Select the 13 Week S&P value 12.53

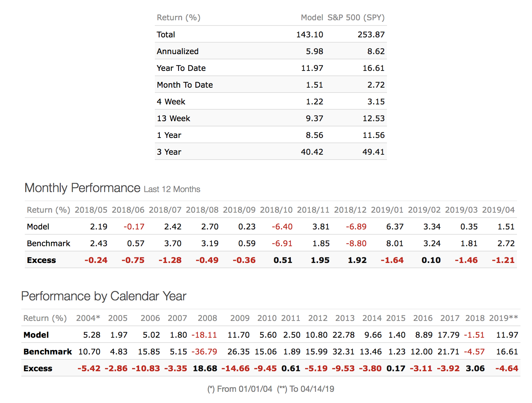tap(373, 118)
